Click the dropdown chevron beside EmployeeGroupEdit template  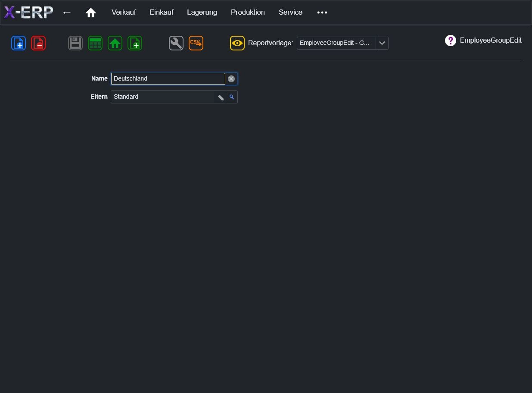(382, 43)
